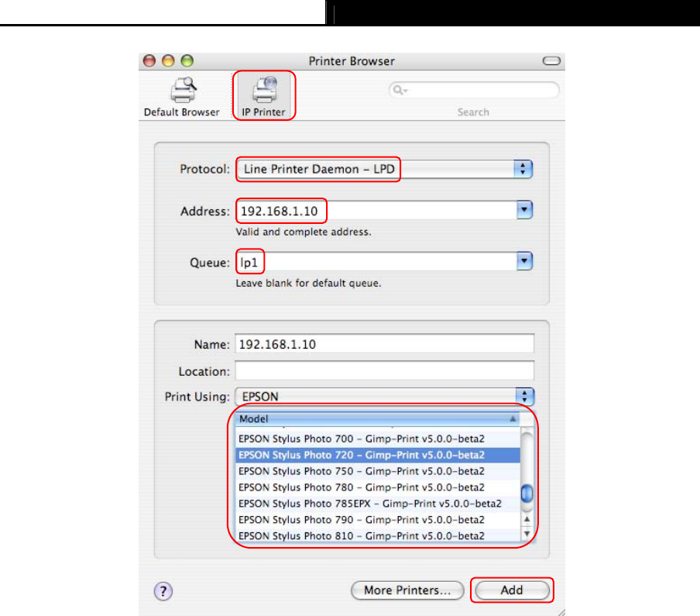The width and height of the screenshot is (700, 616).
Task: Open the Default Browser toolbar icon
Action: [182, 97]
